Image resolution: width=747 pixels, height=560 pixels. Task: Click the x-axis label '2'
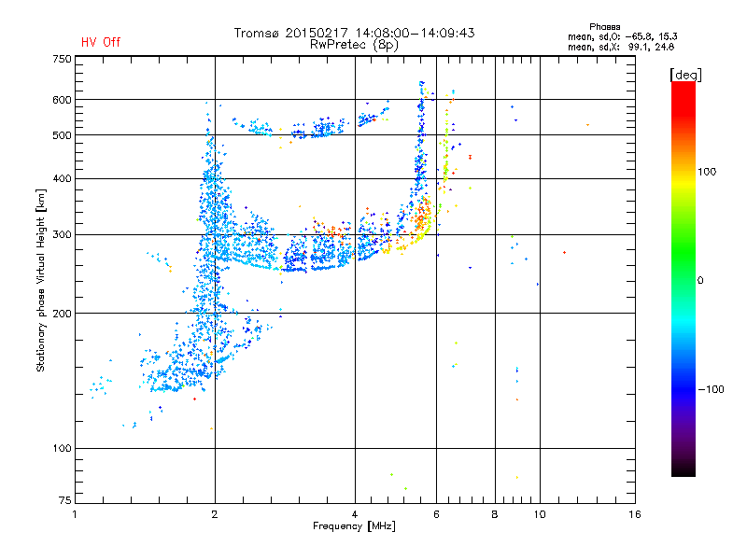point(215,514)
